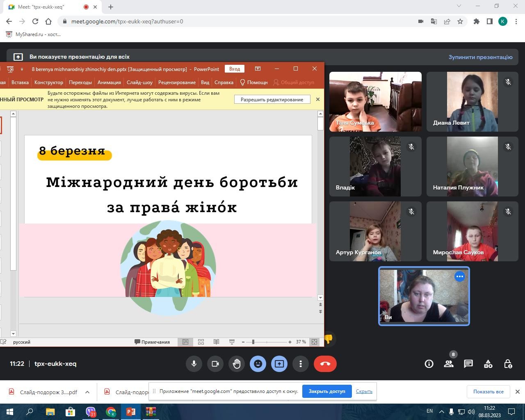The image size is (525, 420).
Task: Open the Конструктор ribbon tab
Action: [49, 82]
